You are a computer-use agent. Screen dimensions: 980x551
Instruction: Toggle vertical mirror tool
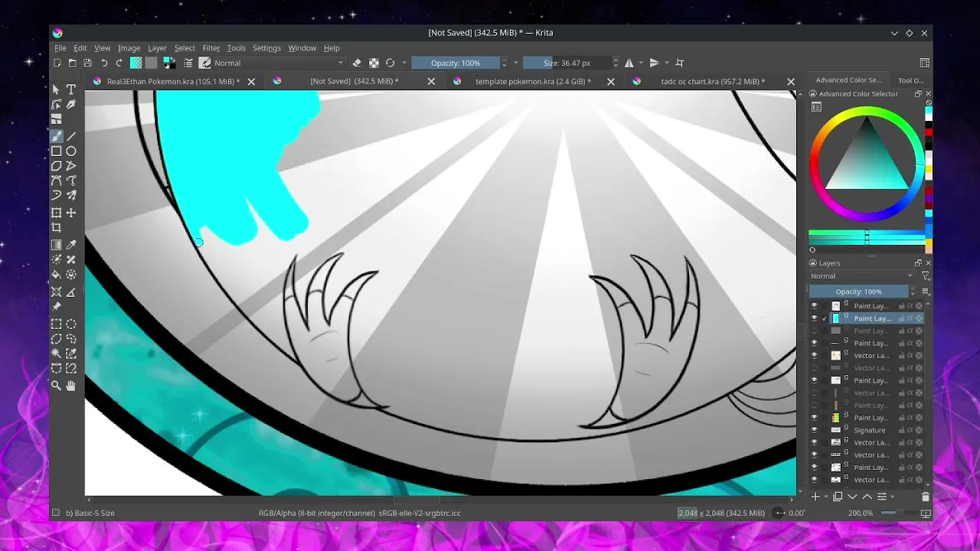(654, 63)
